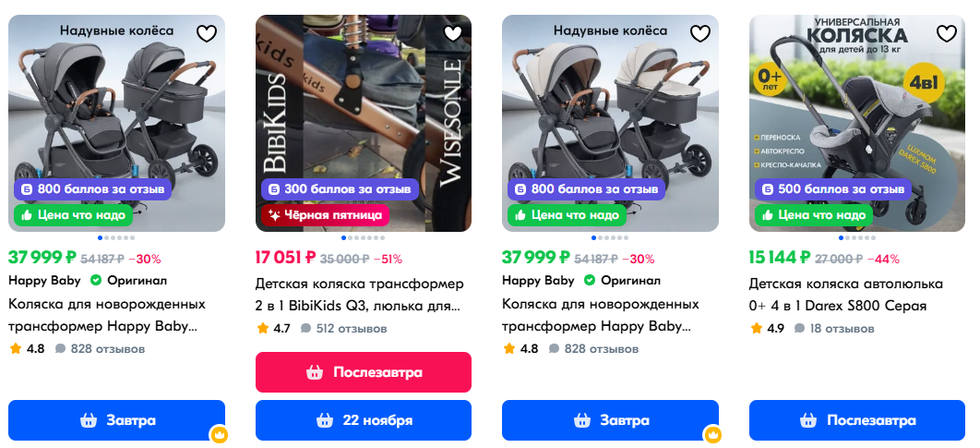Add Darex S800 with Послезавтра delivery

click(x=857, y=420)
